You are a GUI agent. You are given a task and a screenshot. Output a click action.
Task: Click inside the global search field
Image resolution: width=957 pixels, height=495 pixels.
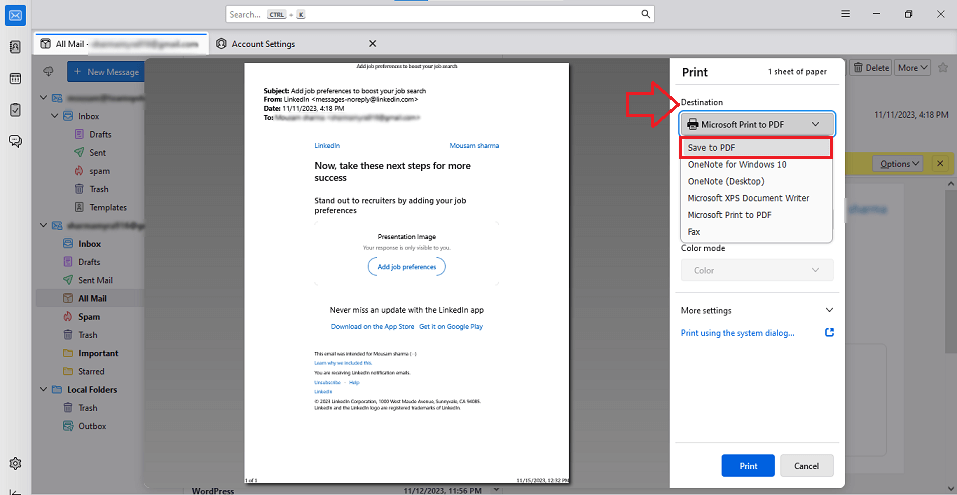tap(439, 14)
